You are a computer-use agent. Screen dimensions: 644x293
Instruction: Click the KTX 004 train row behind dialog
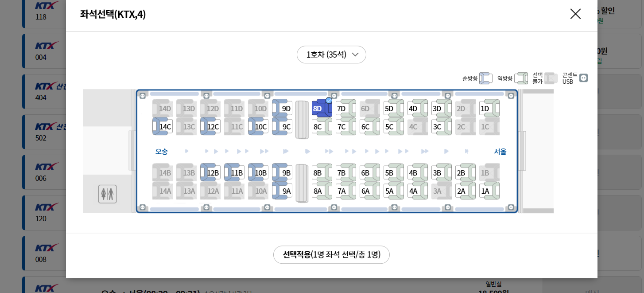pyautogui.click(x=44, y=51)
